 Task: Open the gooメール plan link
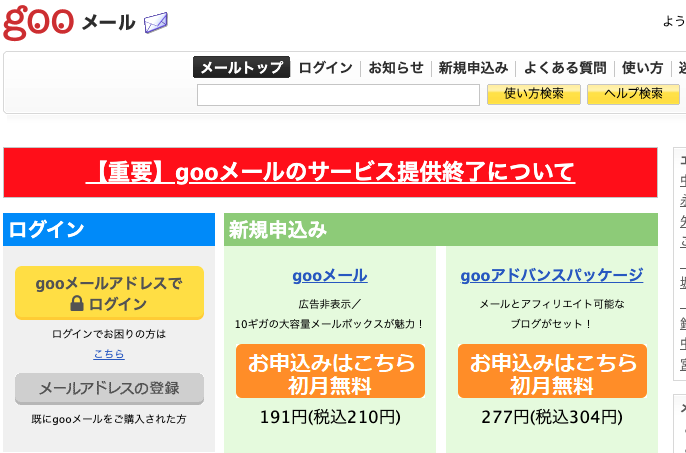(330, 276)
